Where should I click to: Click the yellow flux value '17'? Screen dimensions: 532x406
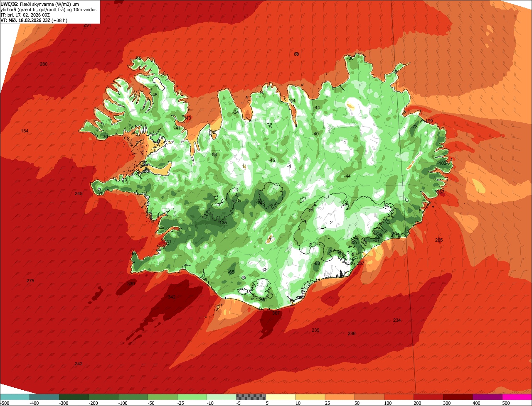point(269,240)
